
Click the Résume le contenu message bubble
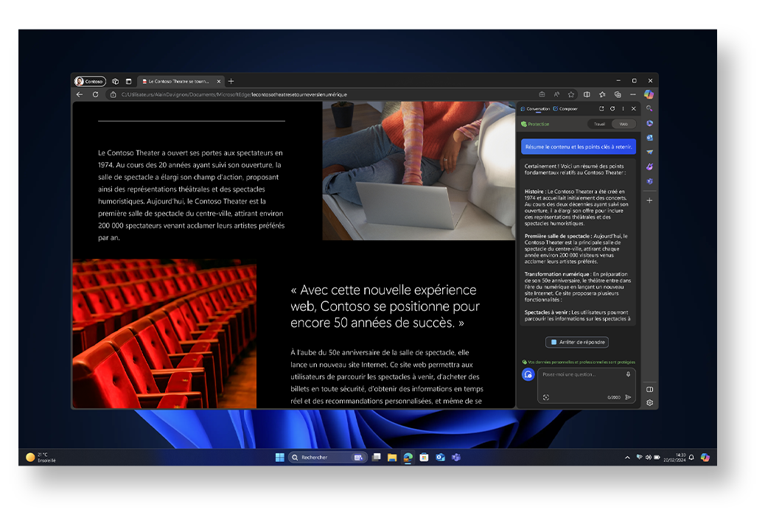pos(578,147)
